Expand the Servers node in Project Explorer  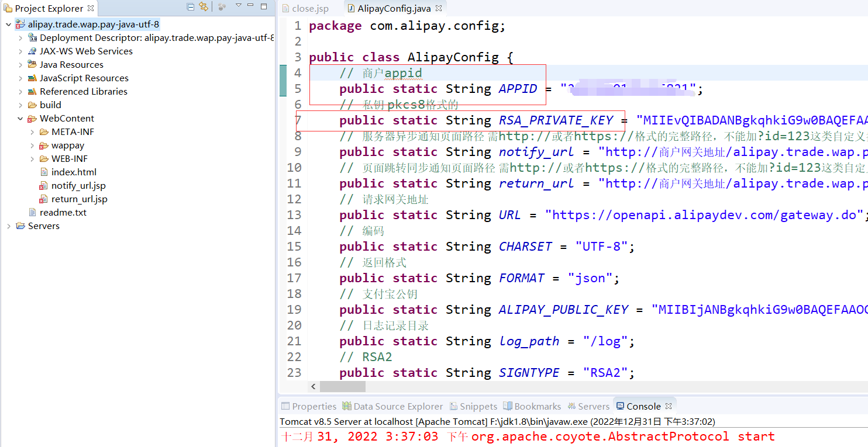(x=8, y=226)
